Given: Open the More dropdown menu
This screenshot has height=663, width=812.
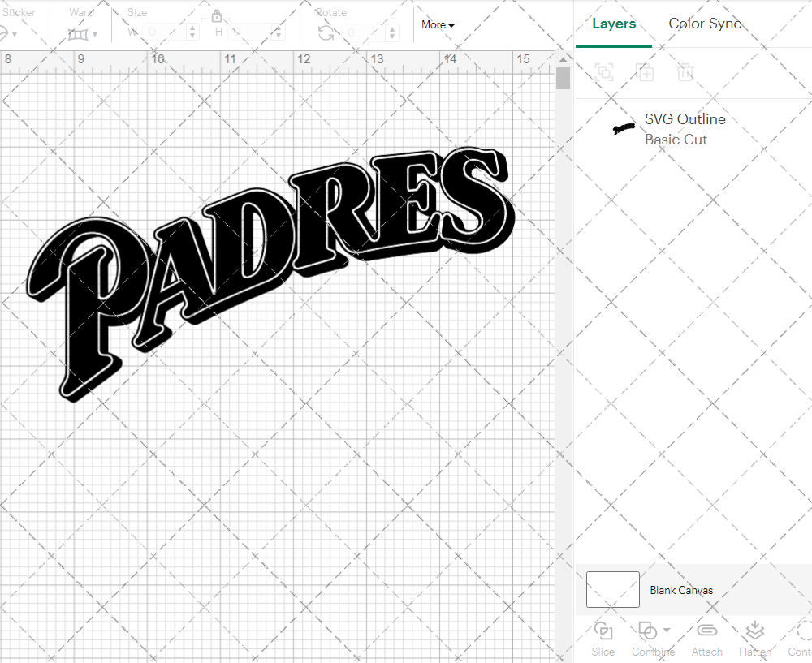Looking at the screenshot, I should click(438, 24).
